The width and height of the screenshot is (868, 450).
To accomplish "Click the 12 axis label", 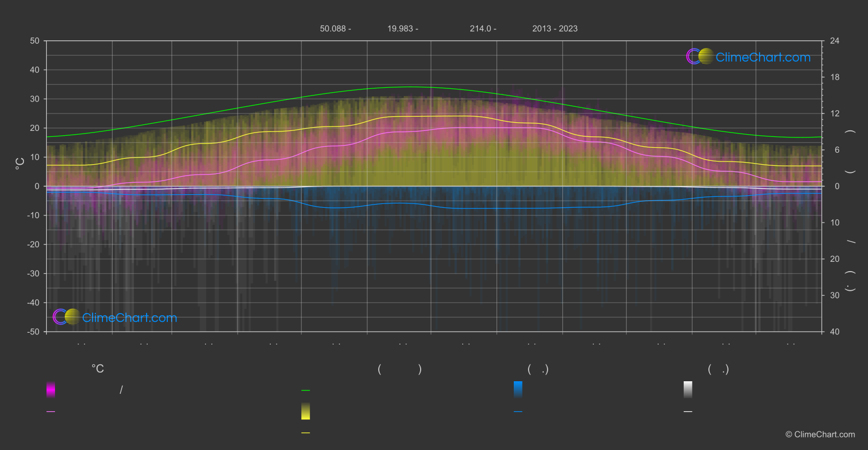I will [x=835, y=113].
